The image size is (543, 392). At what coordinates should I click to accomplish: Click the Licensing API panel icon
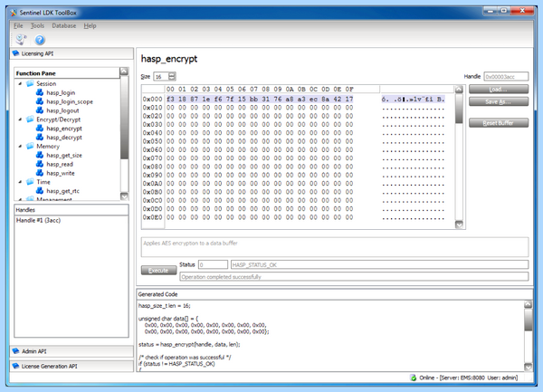[x=16, y=53]
